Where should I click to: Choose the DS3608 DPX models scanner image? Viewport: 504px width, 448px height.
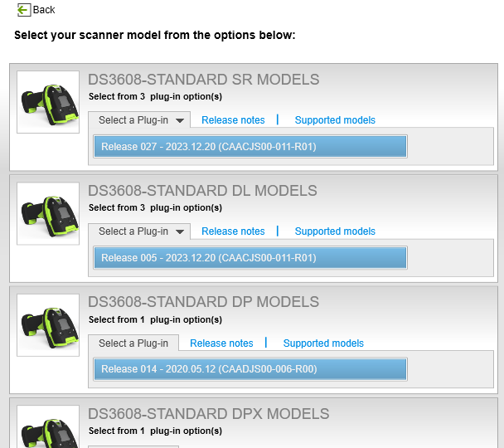point(48,426)
